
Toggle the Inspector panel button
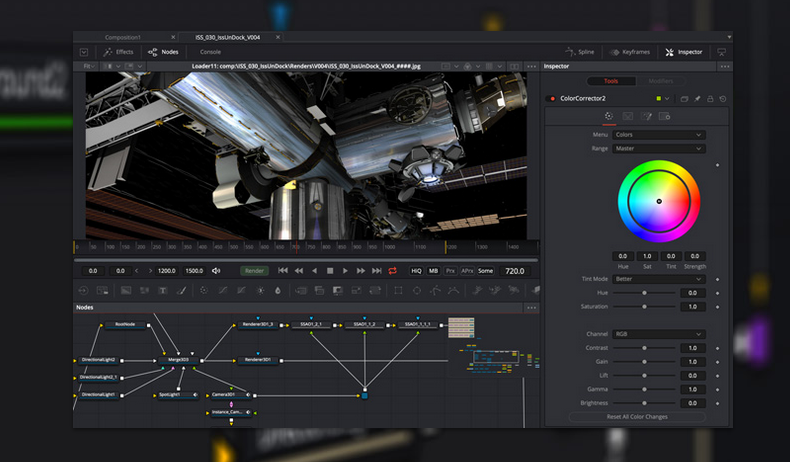(x=684, y=52)
